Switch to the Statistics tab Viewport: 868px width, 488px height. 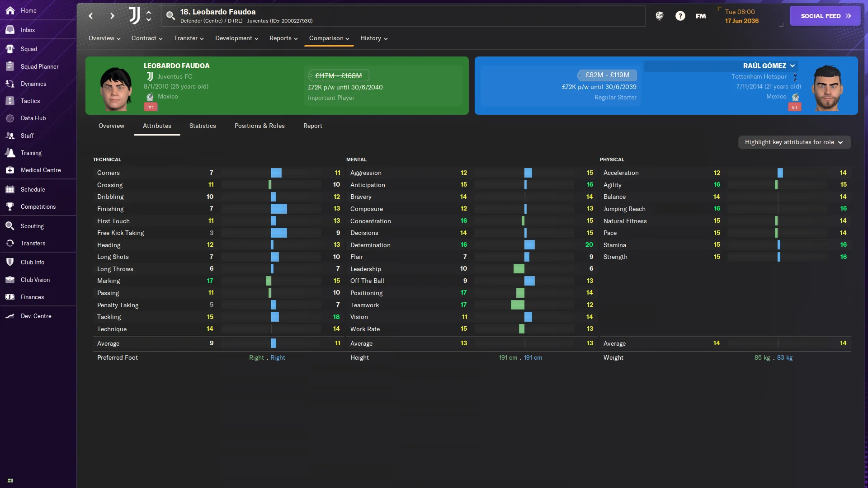[203, 126]
